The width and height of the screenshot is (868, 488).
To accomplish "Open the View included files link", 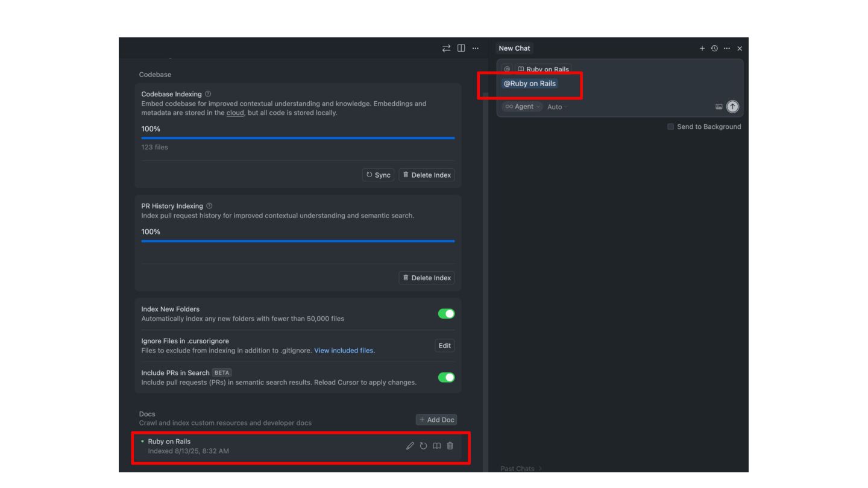I will point(344,351).
